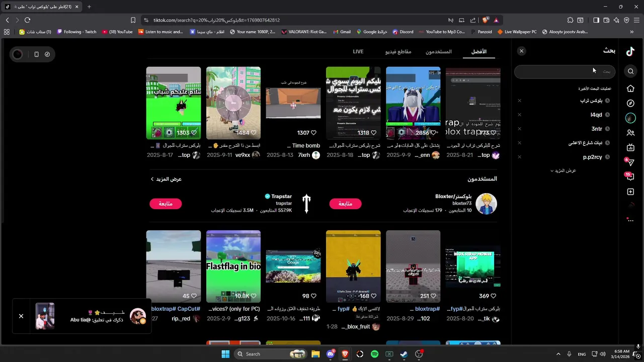644x362 pixels.
Task: Click the Upload plus icon in the sidebar
Action: [630, 192]
